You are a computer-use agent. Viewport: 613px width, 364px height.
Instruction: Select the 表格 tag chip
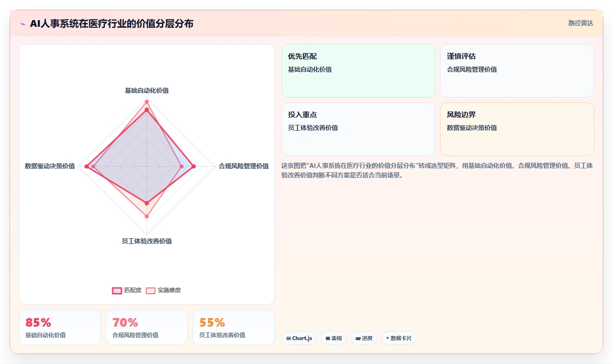tap(334, 338)
